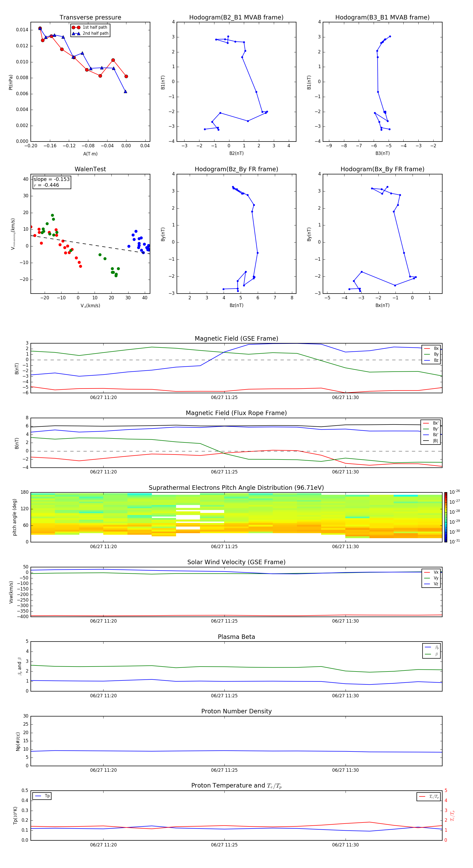Click the red 'Te/Tp' right-axis label
This screenshot has height=868, width=473.
click(x=453, y=815)
